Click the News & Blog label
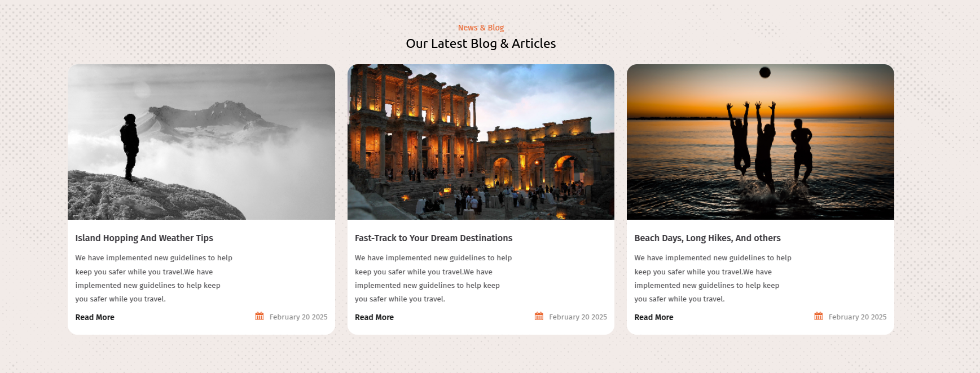980x373 pixels. tap(481, 28)
